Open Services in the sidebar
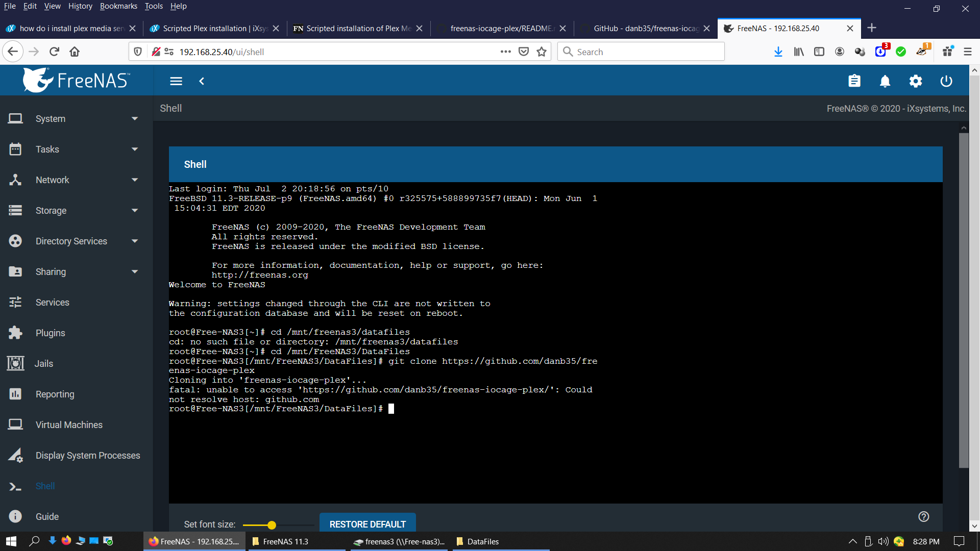Image resolution: width=980 pixels, height=551 pixels. [x=77, y=302]
